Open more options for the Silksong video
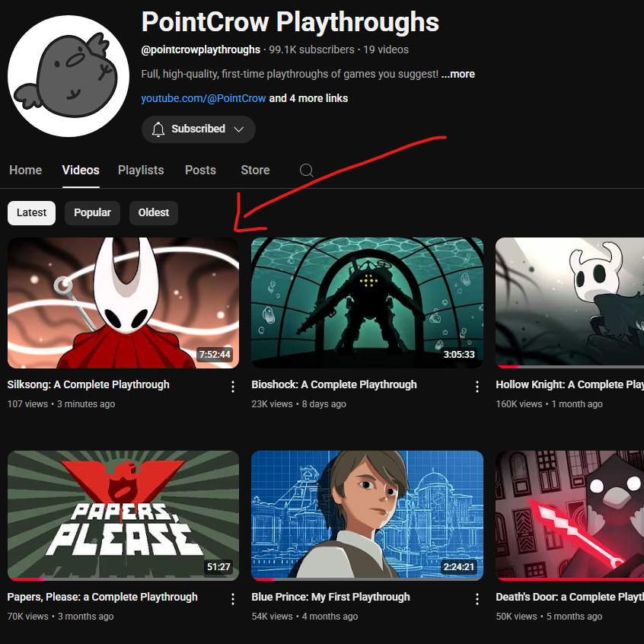The image size is (644, 644). click(232, 386)
